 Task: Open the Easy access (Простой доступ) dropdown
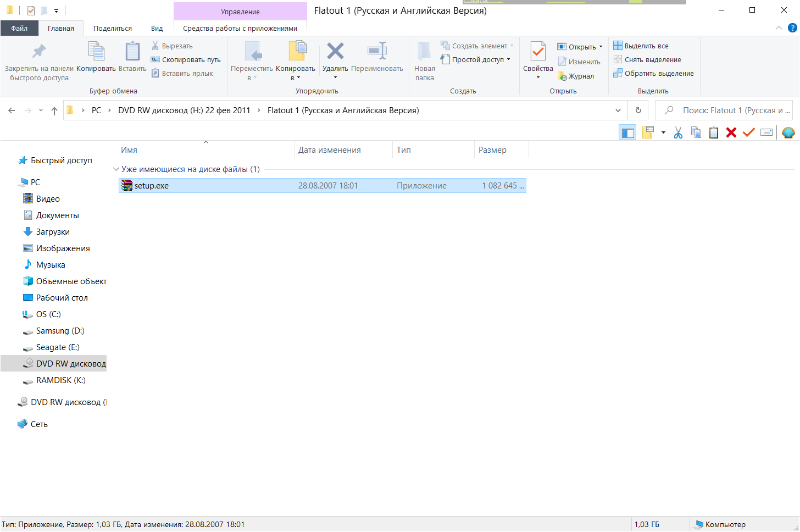tap(476, 59)
